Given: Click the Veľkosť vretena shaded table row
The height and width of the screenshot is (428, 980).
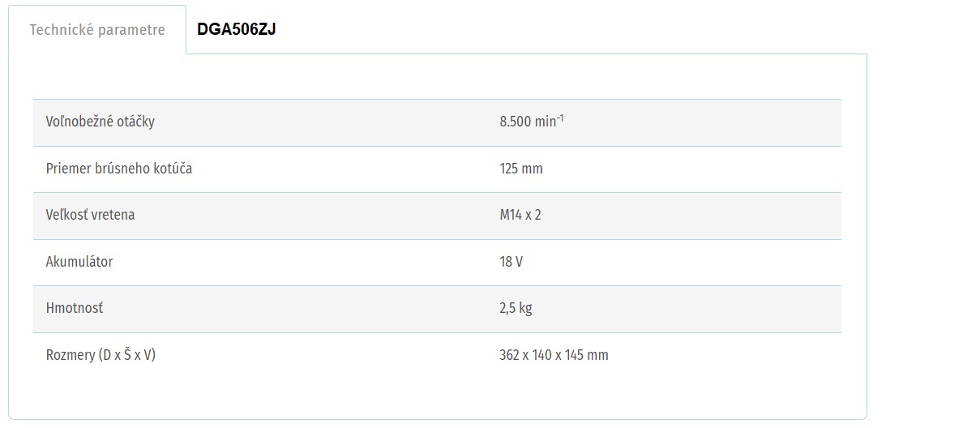Looking at the screenshot, I should [437, 216].
